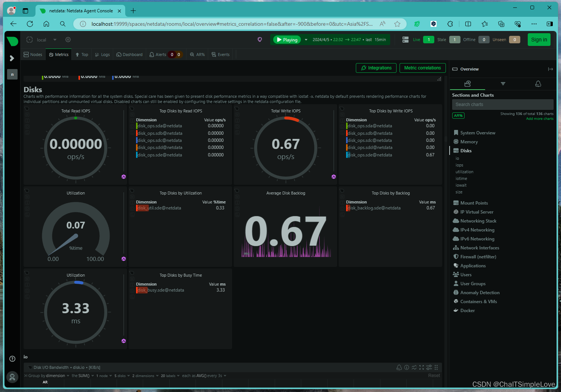This screenshot has width=561, height=392.
Task: Go to Firewall (netfilter) section
Action: pyautogui.click(x=478, y=257)
